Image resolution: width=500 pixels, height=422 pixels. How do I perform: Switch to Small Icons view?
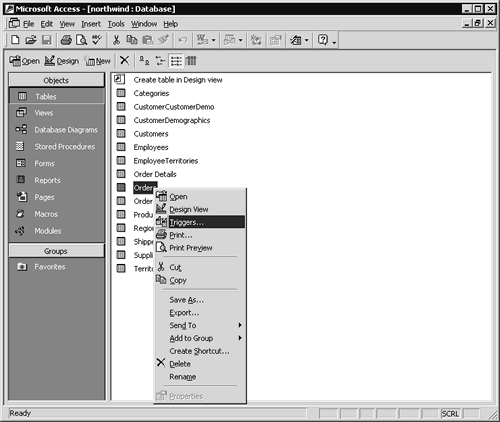pyautogui.click(x=160, y=61)
